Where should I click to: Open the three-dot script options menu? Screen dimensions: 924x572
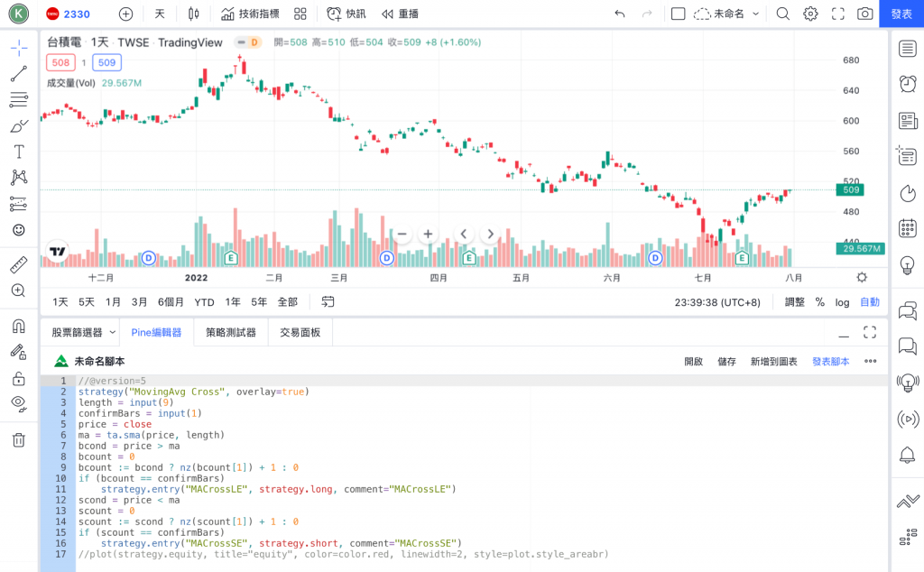click(870, 361)
